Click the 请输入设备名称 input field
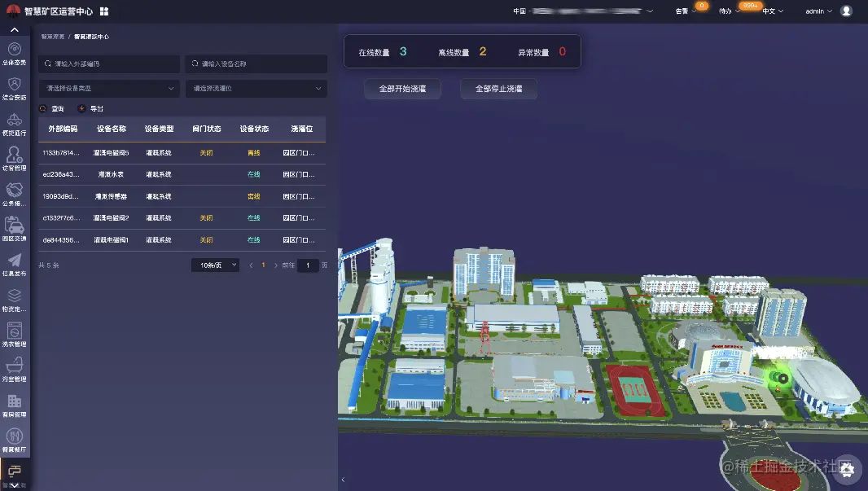 tap(256, 64)
